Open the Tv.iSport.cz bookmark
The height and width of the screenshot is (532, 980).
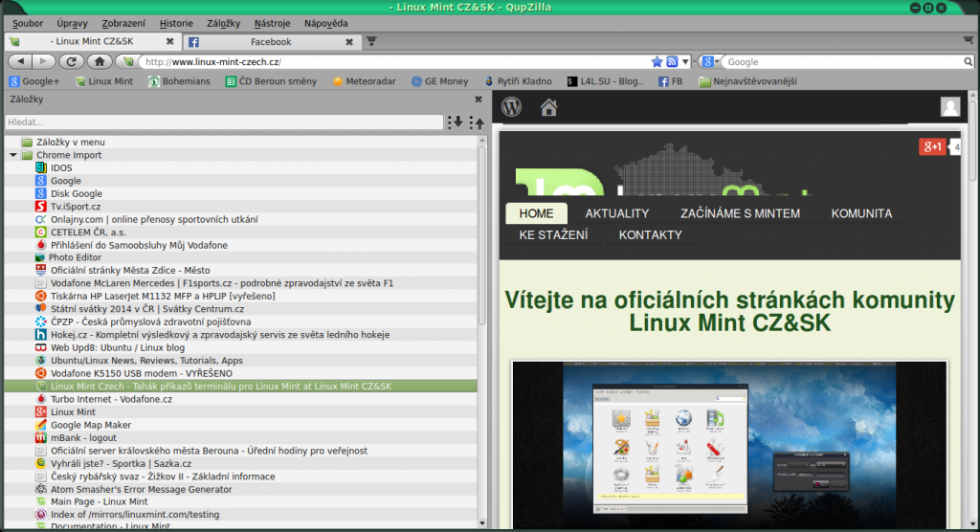[68, 207]
